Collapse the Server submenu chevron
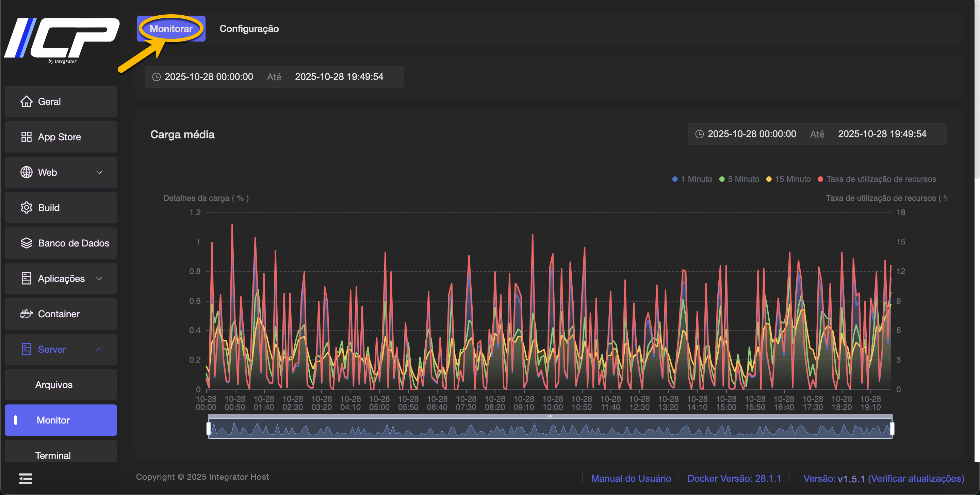The height and width of the screenshot is (495, 980). coord(99,349)
